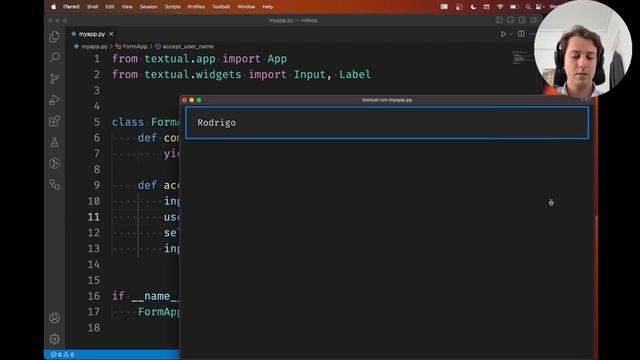Viewport: 640px width, 360px height.
Task: Click the myapp.py breadcrumb
Action: pyautogui.click(x=94, y=47)
